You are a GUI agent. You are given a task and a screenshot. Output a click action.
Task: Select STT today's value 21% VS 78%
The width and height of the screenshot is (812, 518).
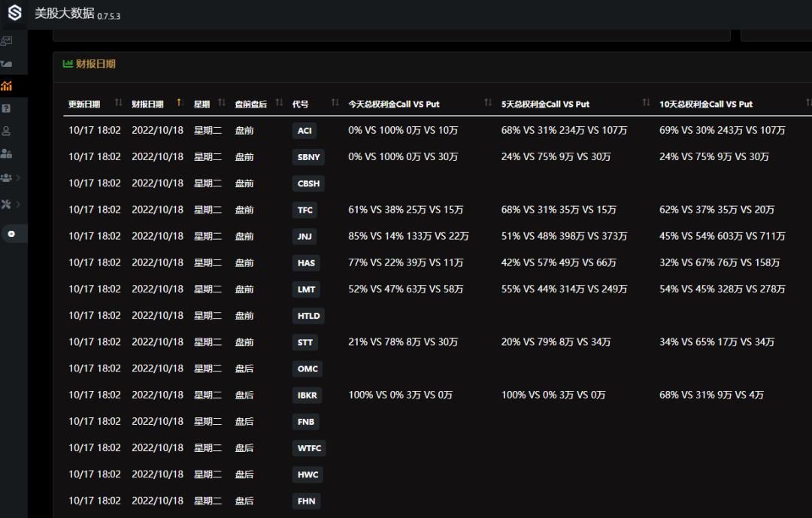click(x=403, y=342)
